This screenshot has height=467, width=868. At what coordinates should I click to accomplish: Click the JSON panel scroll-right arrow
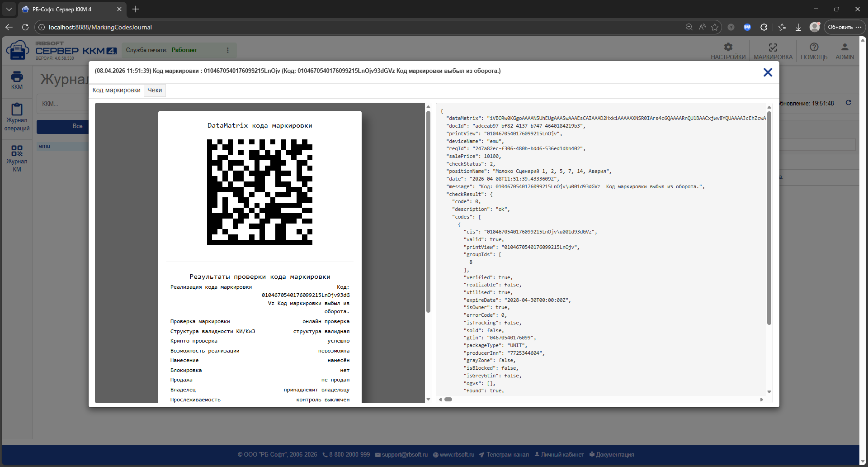(x=762, y=399)
